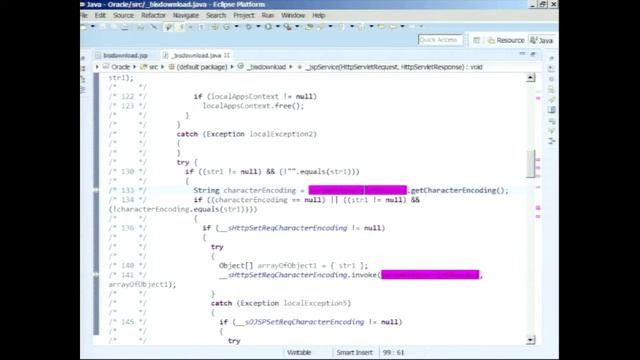Click 'catch (Exception localException5)' text
The image size is (640, 360).
(x=281, y=303)
